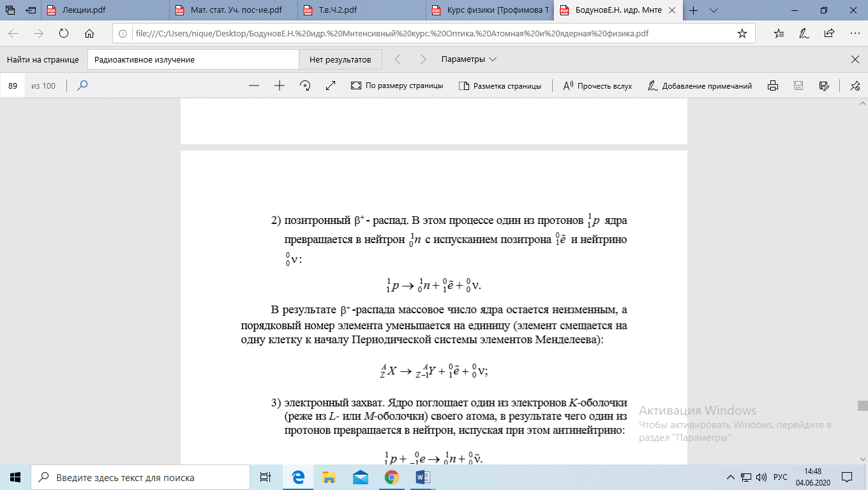Add this page to favorites star
This screenshot has width=868, height=490.
742,34
